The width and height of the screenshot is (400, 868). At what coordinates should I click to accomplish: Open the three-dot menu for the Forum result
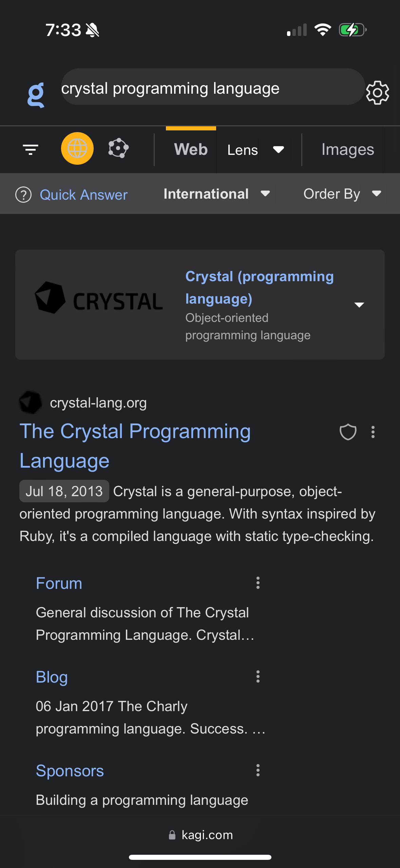click(258, 583)
